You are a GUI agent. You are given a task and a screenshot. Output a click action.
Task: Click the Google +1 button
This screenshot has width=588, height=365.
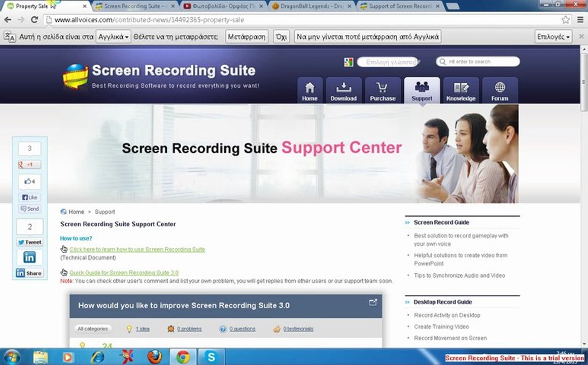pos(29,165)
